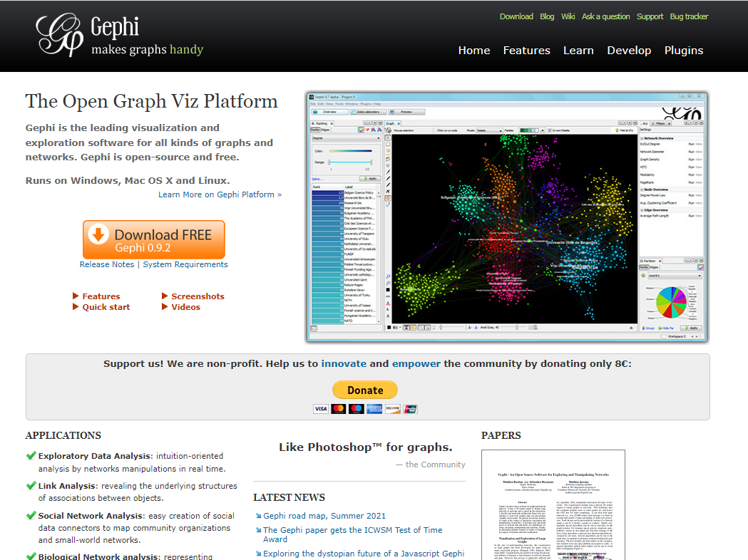
Task: Open the Plugins menu item
Action: [x=684, y=51]
